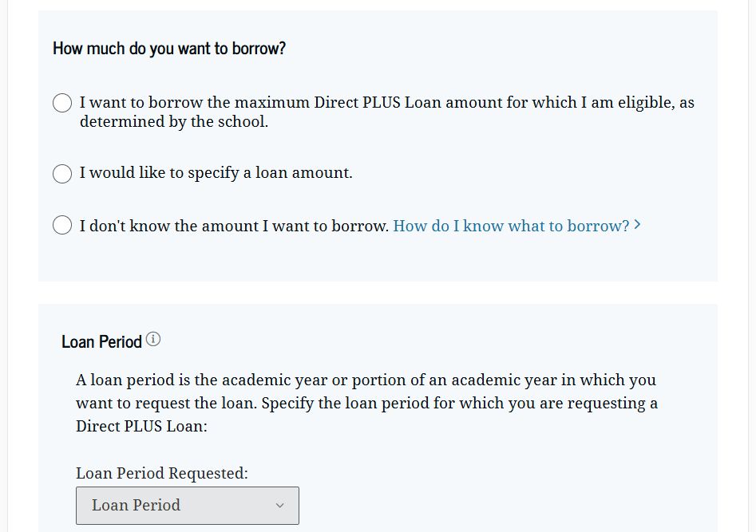
Task: Click the "I don't know the amount I want to borrow" text
Action: tap(234, 226)
